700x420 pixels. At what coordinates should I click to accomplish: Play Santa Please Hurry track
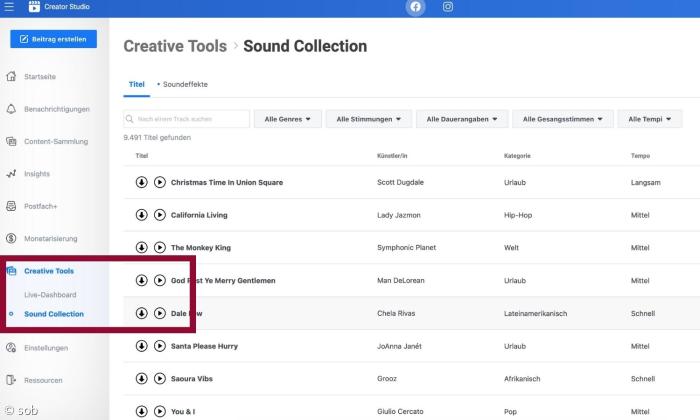(159, 346)
